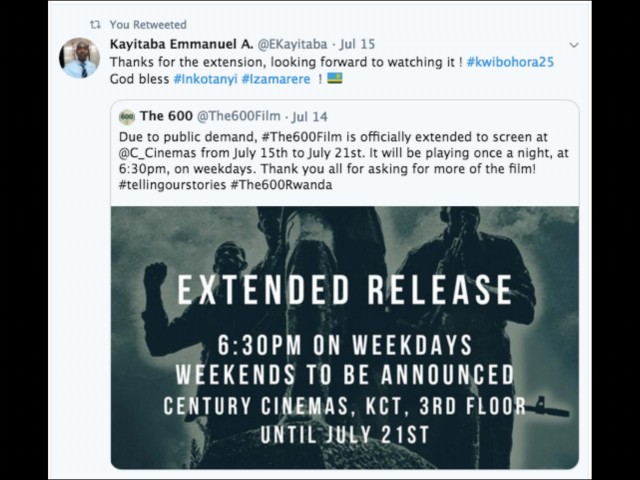Click the Jul 15 tweet timestamp

pyautogui.click(x=357, y=44)
